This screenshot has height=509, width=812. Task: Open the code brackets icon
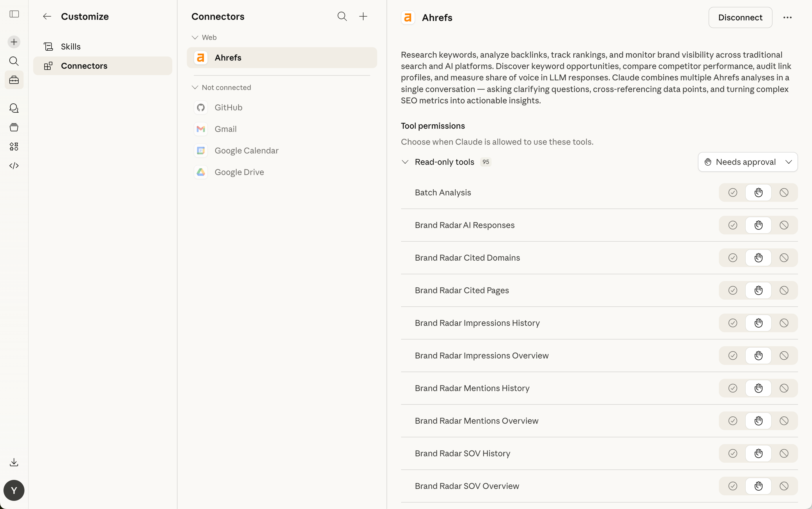14,166
